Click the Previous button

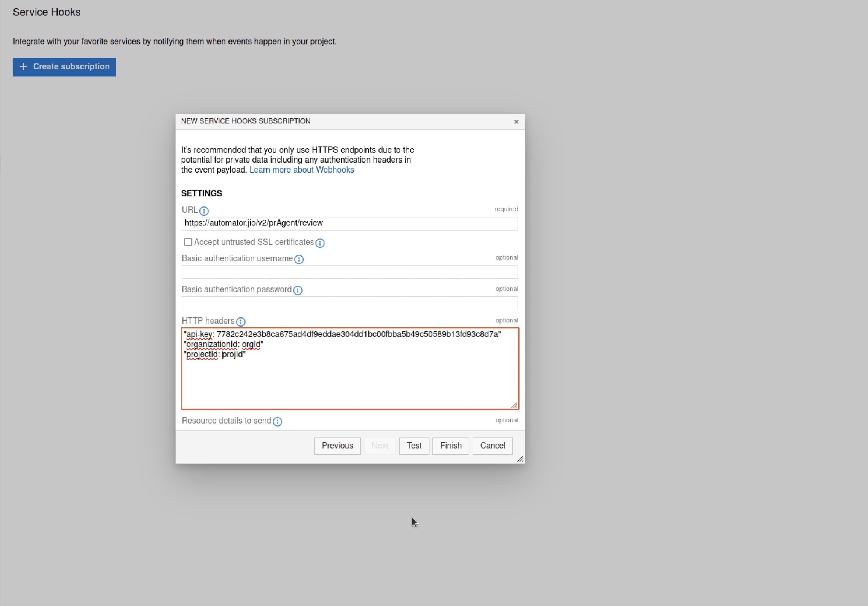tap(337, 446)
